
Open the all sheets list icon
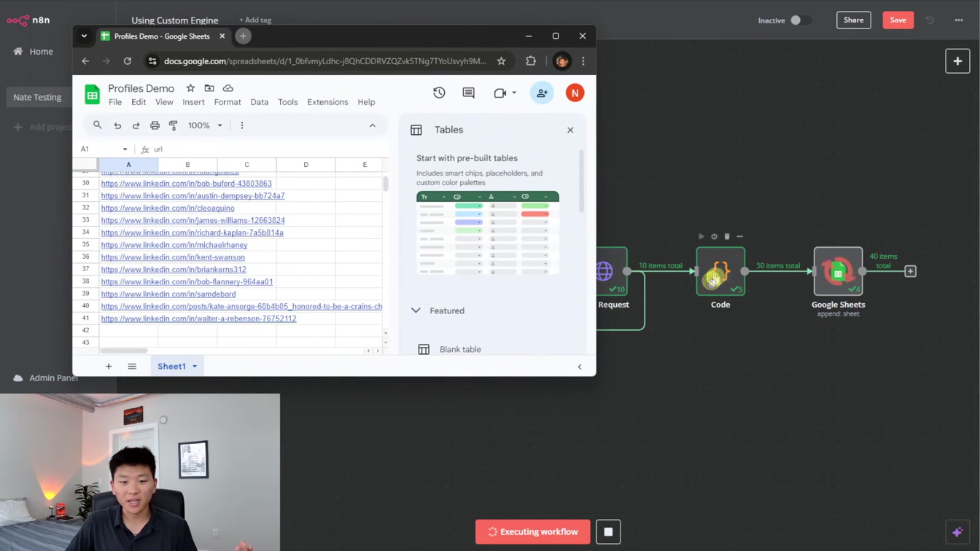coord(132,366)
